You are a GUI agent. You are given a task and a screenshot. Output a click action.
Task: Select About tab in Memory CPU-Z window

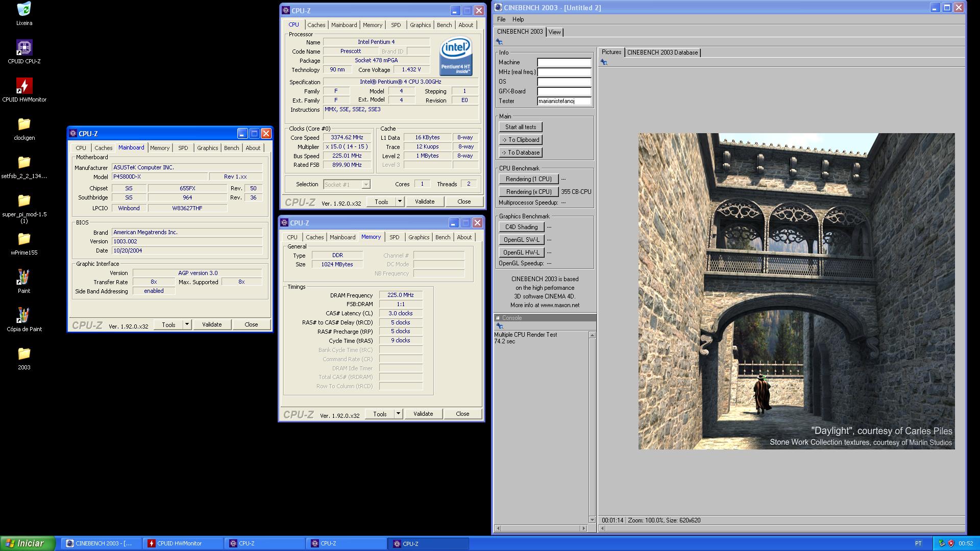tap(464, 237)
